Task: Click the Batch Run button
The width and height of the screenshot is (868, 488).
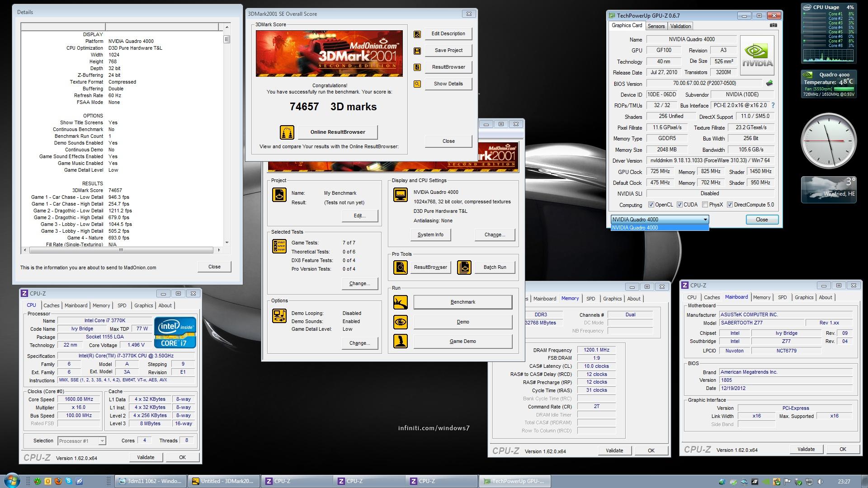Action: click(x=495, y=267)
